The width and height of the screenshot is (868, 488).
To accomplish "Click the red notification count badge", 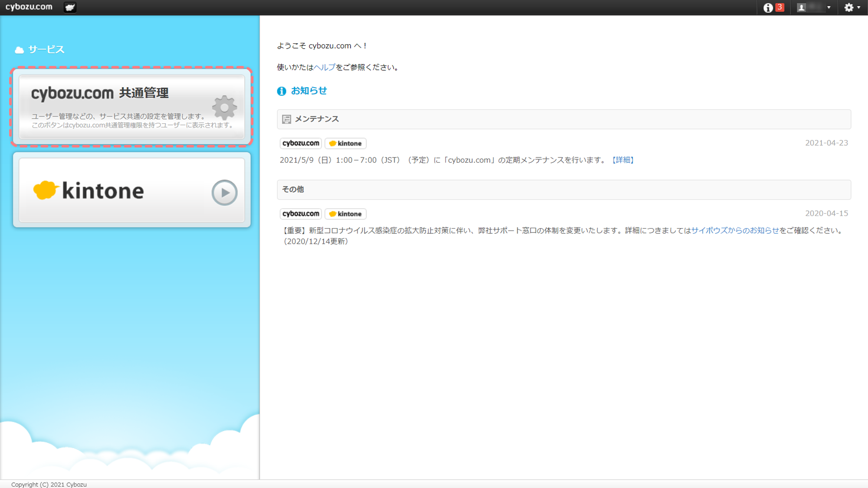I will click(779, 7).
